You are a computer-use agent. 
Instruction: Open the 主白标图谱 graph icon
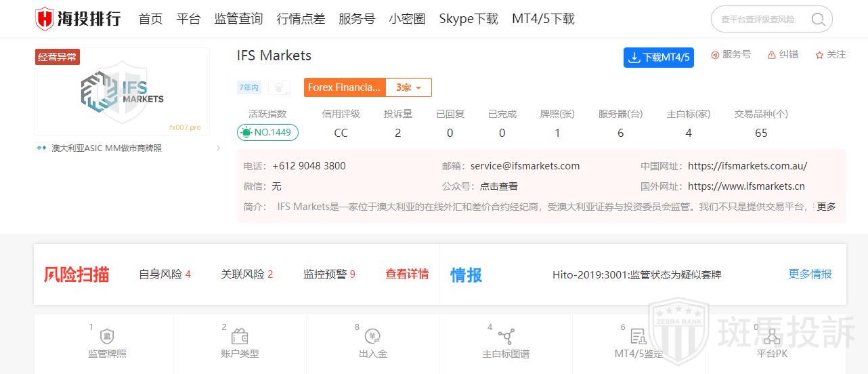(x=506, y=337)
